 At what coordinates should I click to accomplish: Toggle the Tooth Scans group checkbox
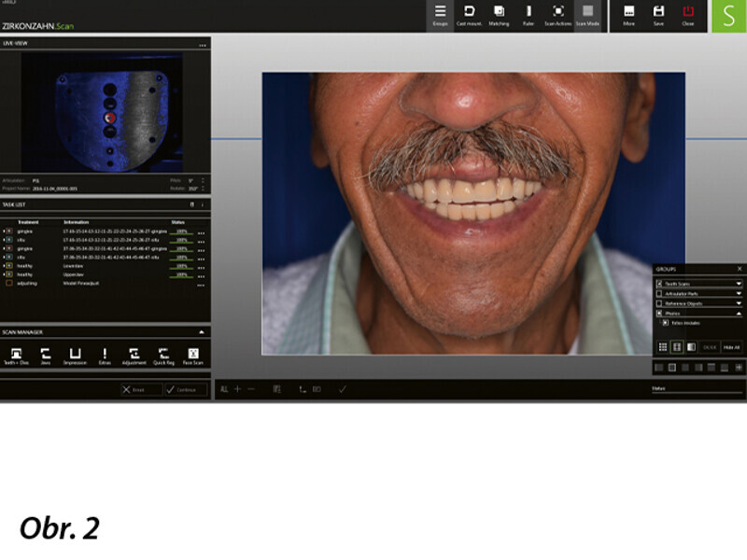[659, 283]
